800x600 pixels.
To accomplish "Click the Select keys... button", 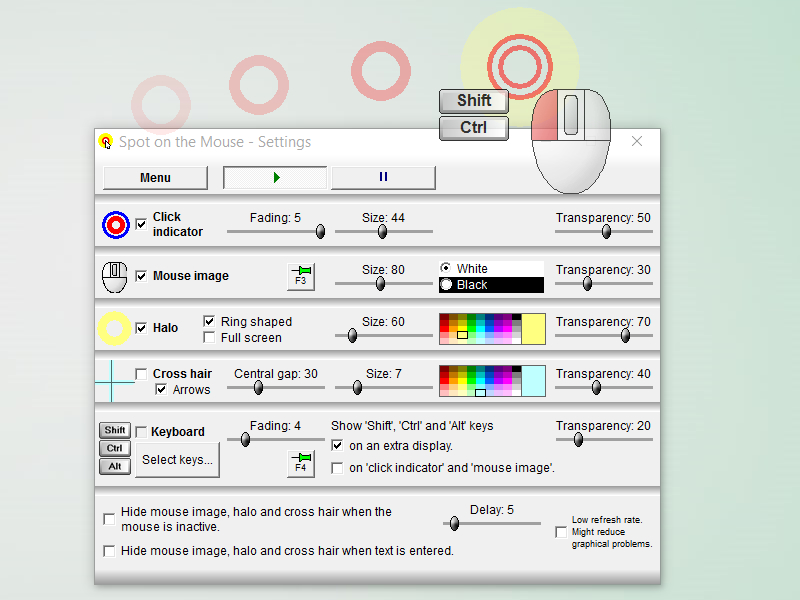I will (x=177, y=460).
